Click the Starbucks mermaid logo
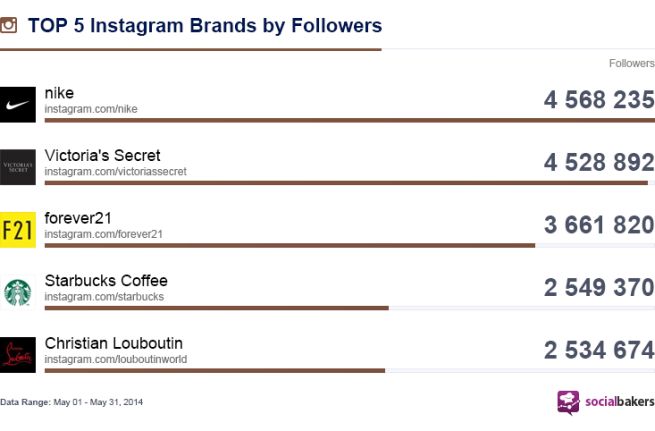Screen dimensions: 655x431 pyautogui.click(x=17, y=292)
